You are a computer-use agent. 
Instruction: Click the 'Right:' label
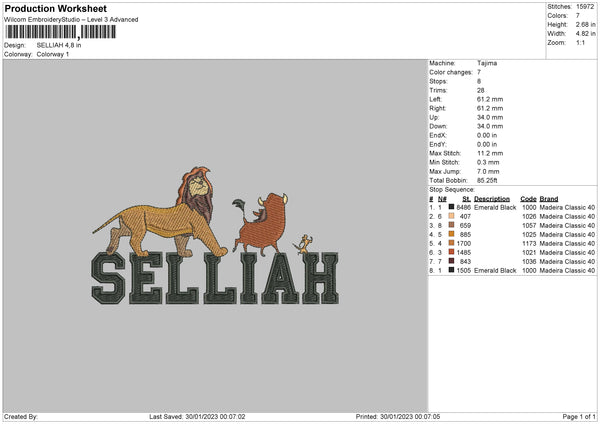point(437,108)
